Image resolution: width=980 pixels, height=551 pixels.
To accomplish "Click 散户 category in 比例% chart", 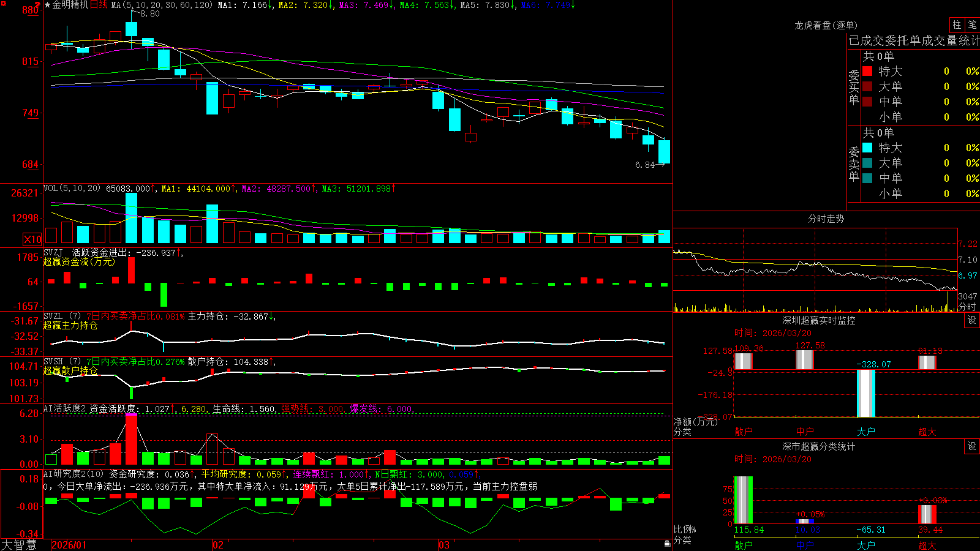I will (x=743, y=545).
